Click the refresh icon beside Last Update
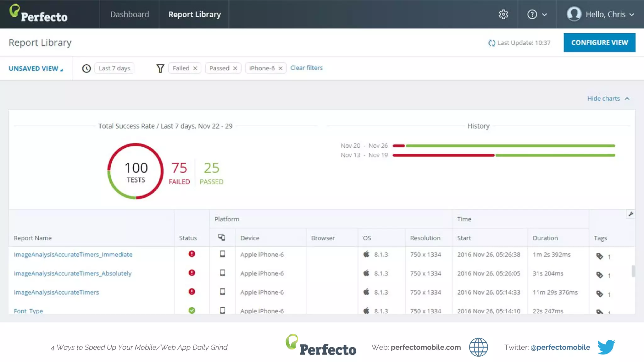Image resolution: width=644 pixels, height=362 pixels. [x=491, y=43]
